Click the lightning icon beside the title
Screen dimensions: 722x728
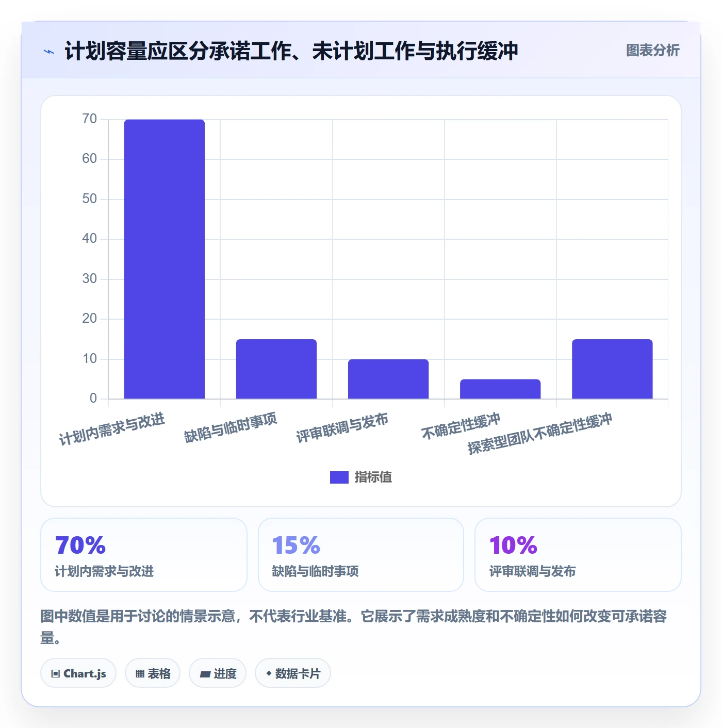pyautogui.click(x=49, y=52)
